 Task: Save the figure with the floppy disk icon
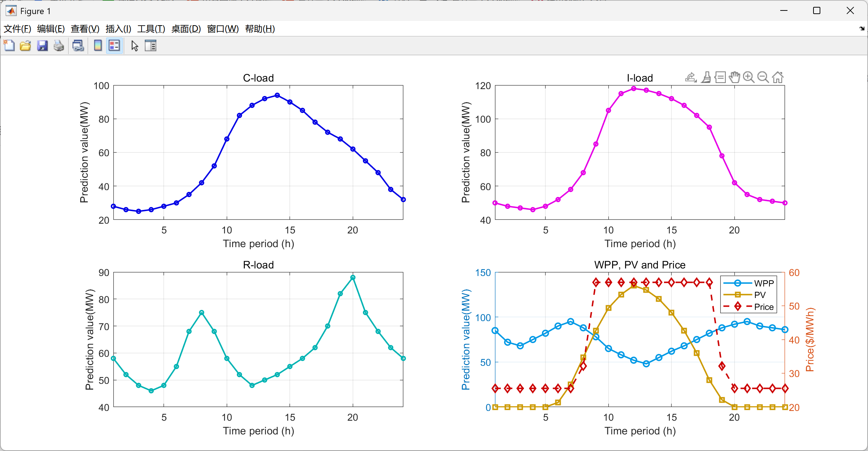[x=42, y=46]
